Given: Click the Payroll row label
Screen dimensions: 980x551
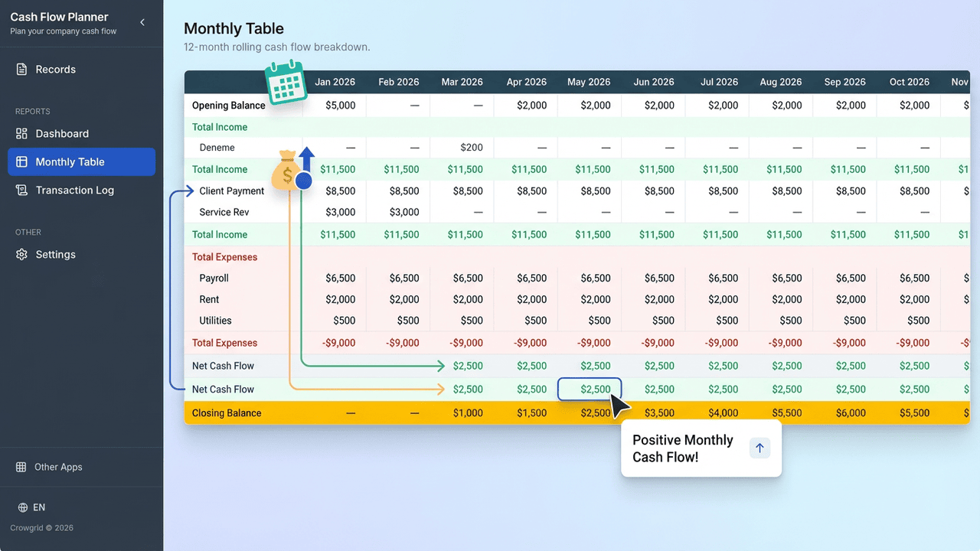Looking at the screenshot, I should 214,279.
